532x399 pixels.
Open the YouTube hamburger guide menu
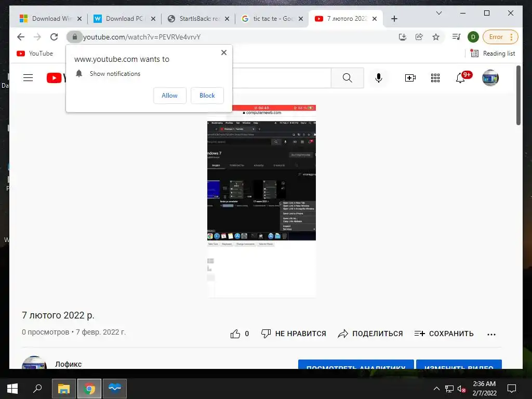click(x=28, y=78)
